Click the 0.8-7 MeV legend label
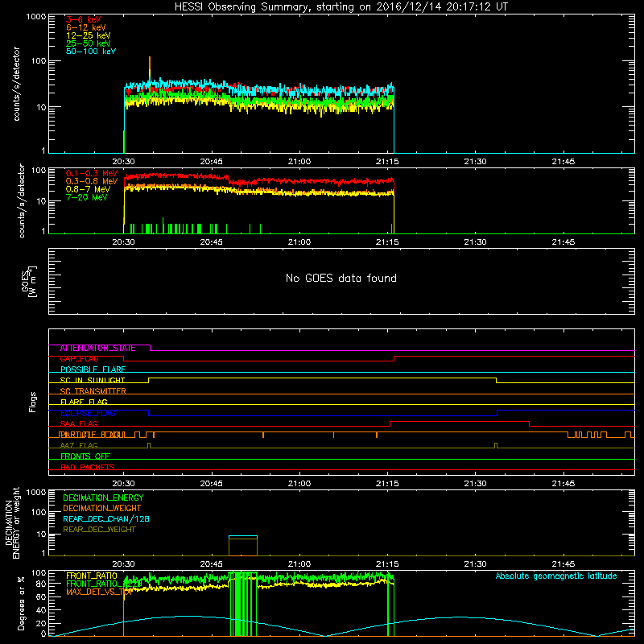 [88, 190]
